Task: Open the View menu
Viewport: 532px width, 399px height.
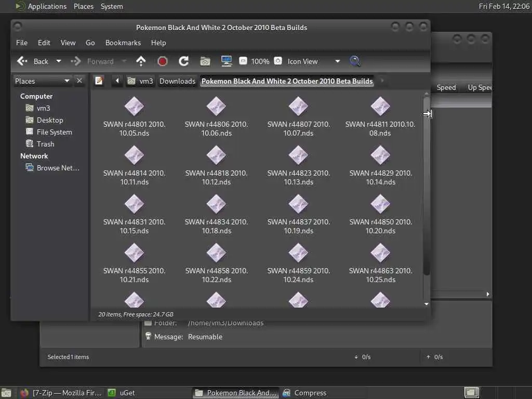Action: coord(68,43)
